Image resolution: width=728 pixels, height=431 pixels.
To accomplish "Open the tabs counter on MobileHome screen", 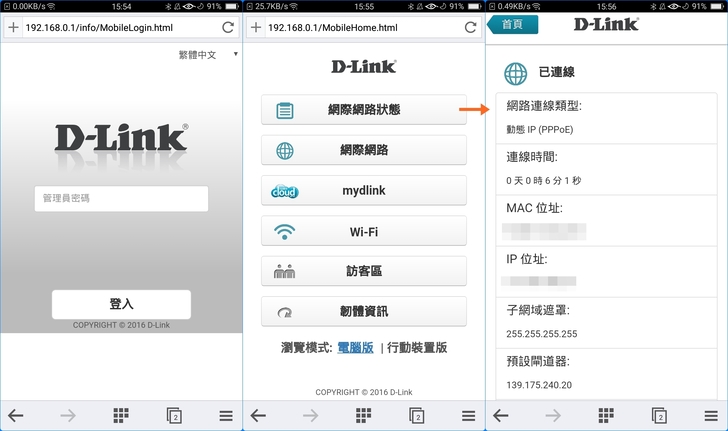I will tap(416, 416).
